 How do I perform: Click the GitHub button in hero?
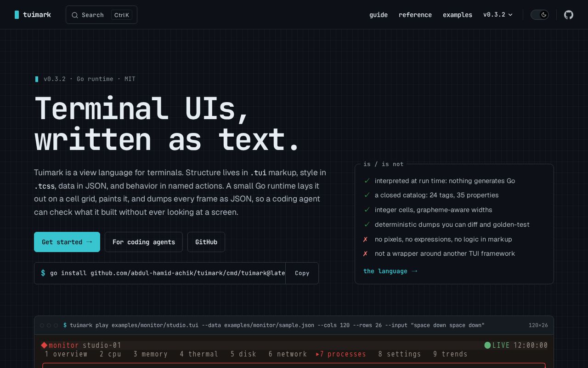point(206,242)
